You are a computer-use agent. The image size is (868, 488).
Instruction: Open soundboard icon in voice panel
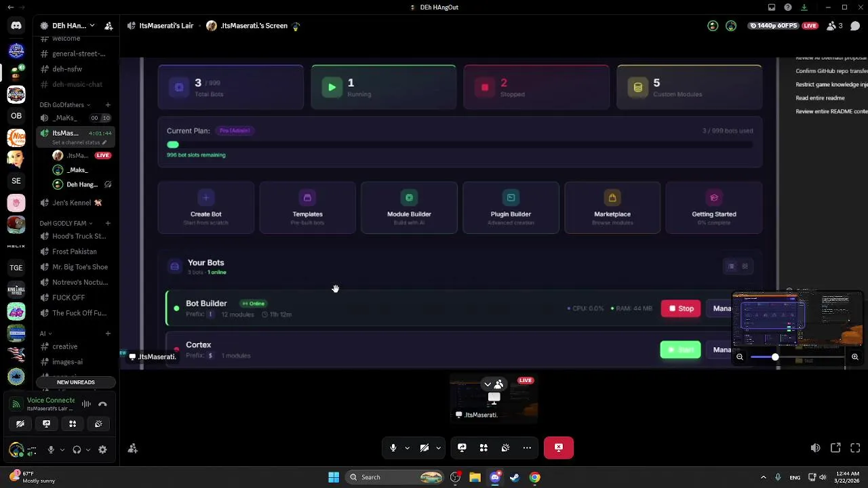(x=98, y=424)
